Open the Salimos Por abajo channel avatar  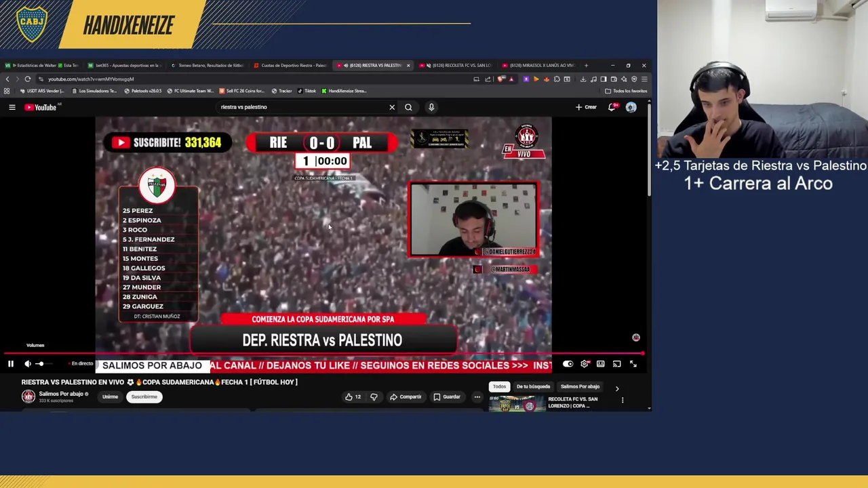(x=28, y=396)
